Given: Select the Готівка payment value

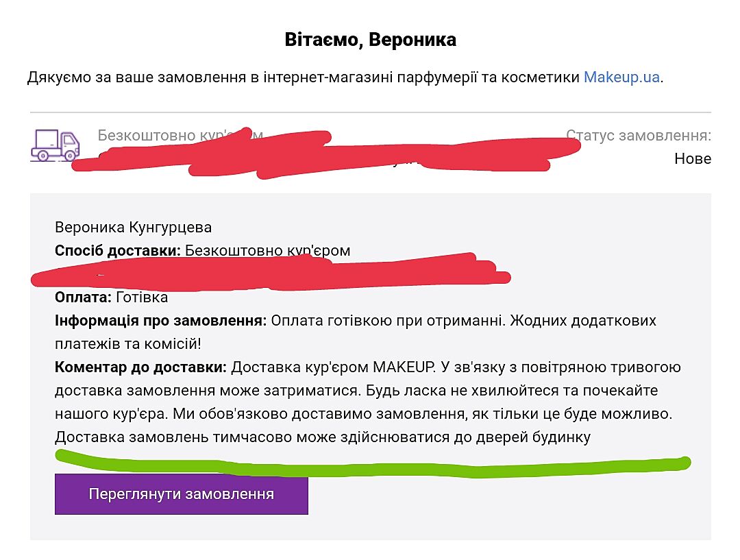Looking at the screenshot, I should click(x=142, y=297).
